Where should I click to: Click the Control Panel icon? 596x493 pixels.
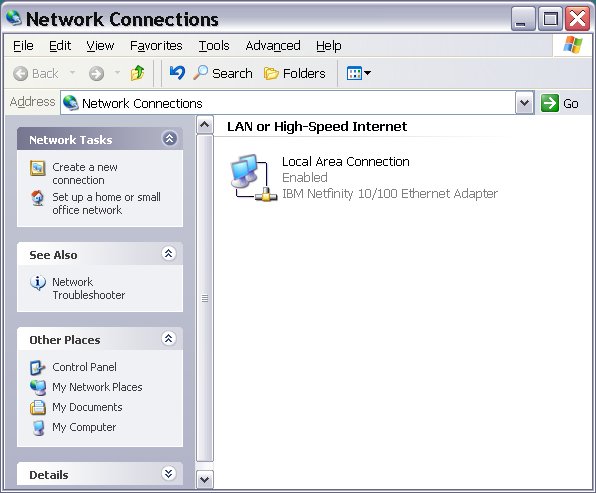tap(38, 367)
